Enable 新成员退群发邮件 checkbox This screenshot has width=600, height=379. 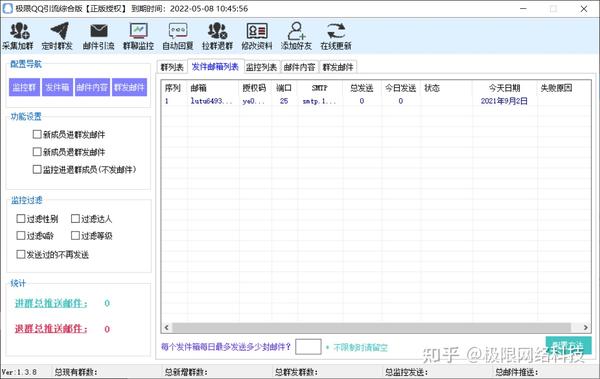coord(37,152)
